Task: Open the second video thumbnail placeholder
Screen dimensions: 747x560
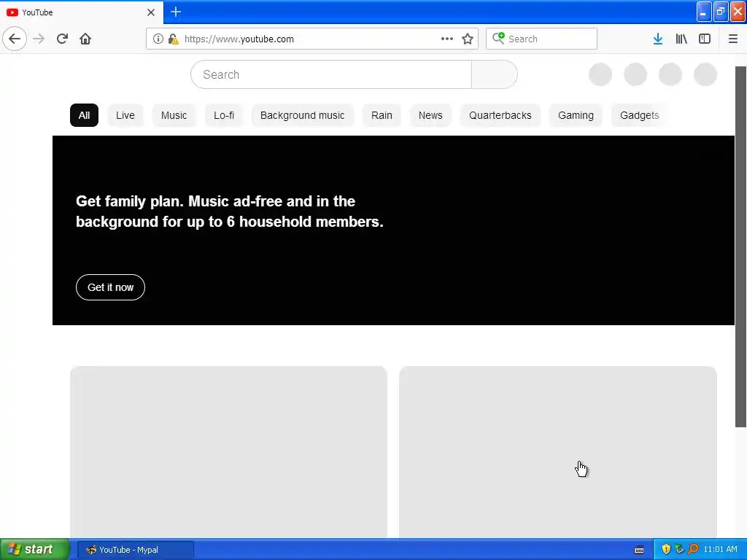Action: pyautogui.click(x=558, y=452)
